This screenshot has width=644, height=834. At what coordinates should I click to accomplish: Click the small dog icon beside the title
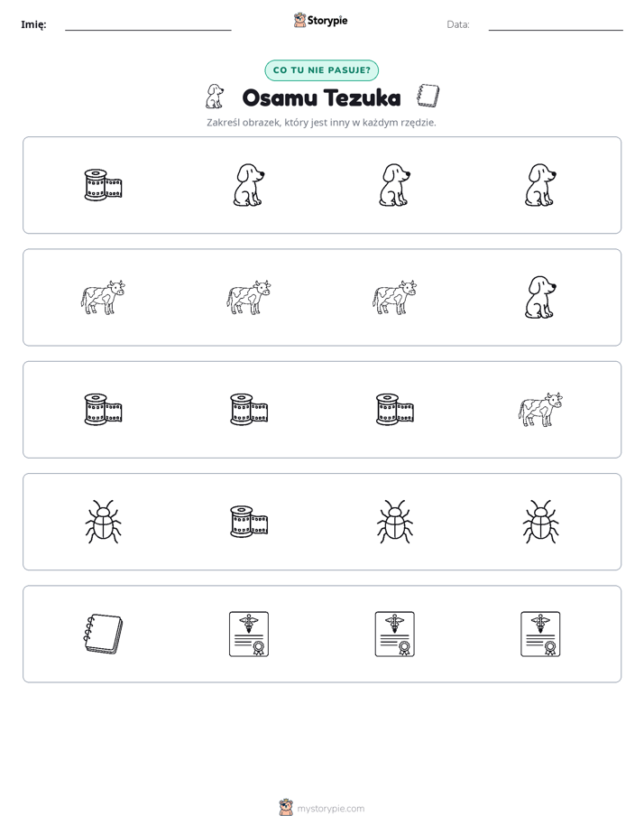215,97
